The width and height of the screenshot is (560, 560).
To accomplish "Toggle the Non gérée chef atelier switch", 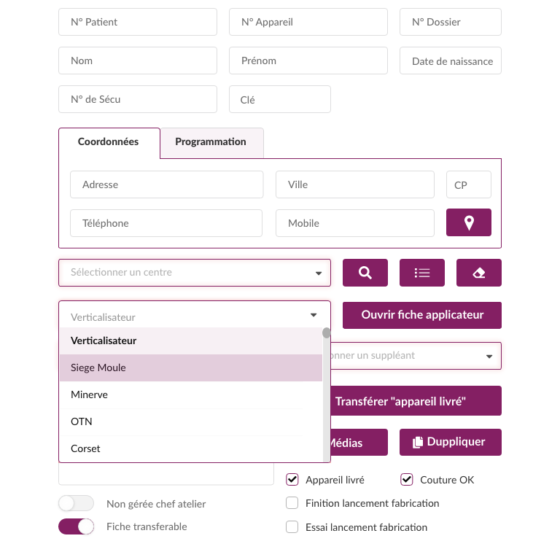I will [x=76, y=504].
